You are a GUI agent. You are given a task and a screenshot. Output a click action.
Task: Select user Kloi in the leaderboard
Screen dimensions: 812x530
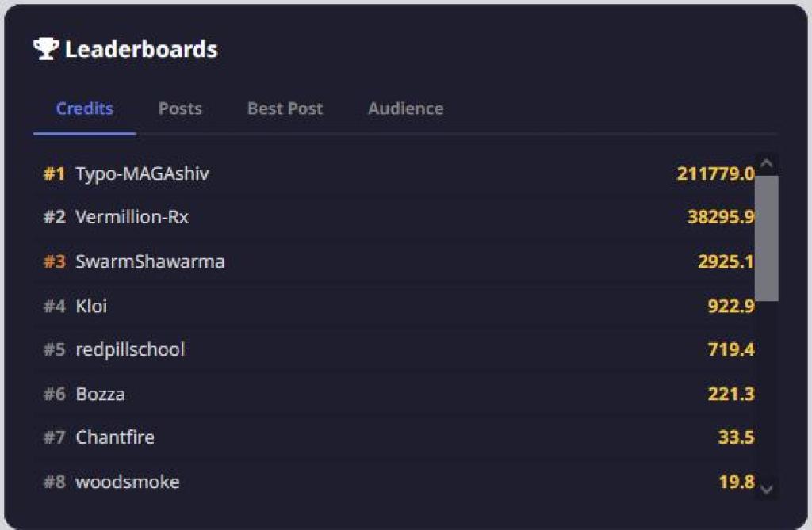pos(91,306)
